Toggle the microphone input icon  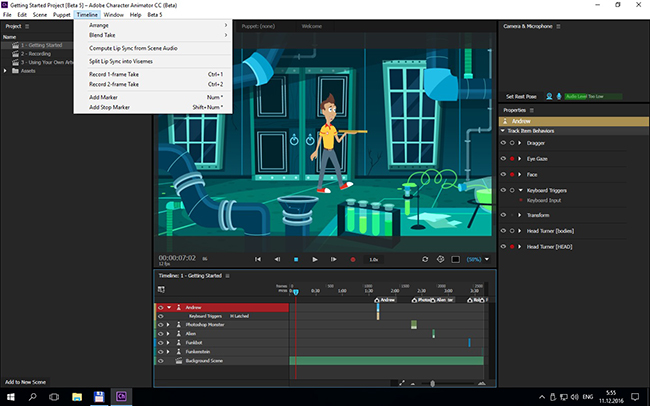pyautogui.click(x=558, y=96)
